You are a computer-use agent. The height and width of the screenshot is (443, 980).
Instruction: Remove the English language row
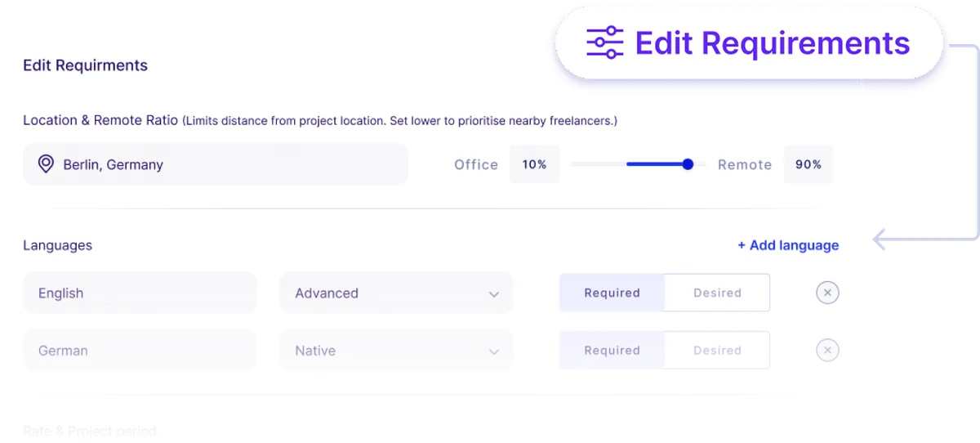(x=827, y=293)
